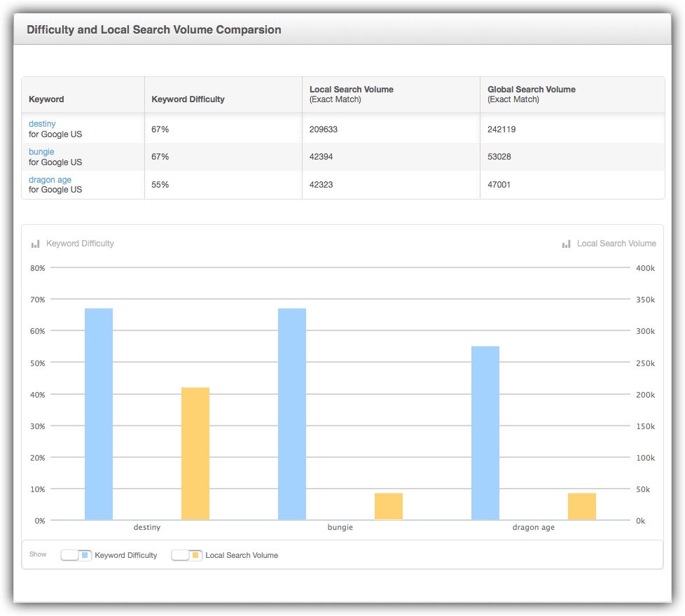Click the Local Search Volume axis title above the chart
The image size is (685, 616).
[616, 244]
